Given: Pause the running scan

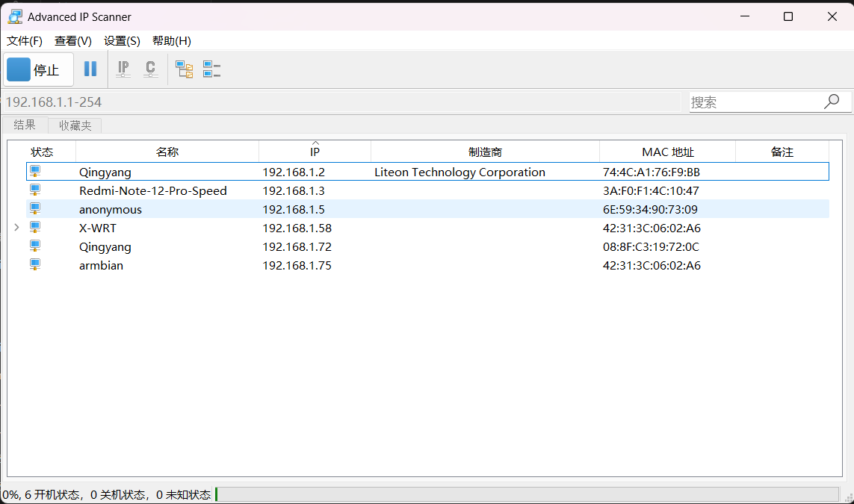Looking at the screenshot, I should (90, 69).
